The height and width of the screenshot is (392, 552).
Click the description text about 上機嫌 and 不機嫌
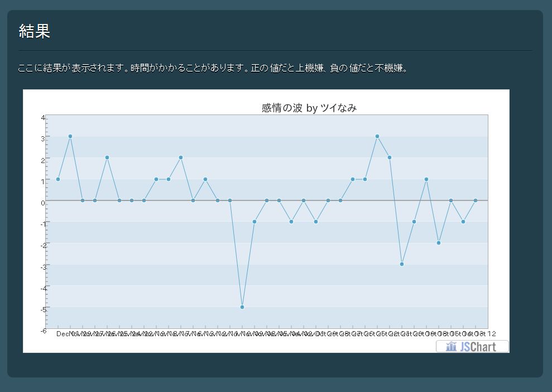(x=213, y=68)
